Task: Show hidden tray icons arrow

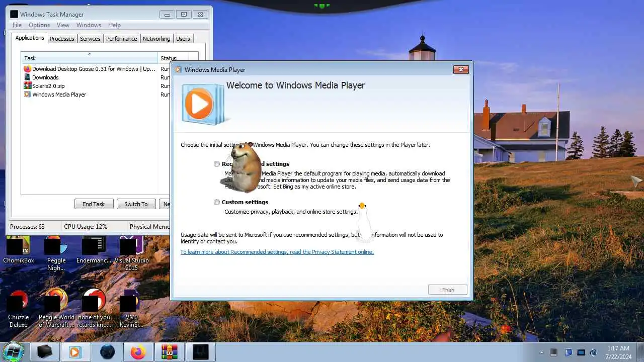Action: click(x=541, y=352)
